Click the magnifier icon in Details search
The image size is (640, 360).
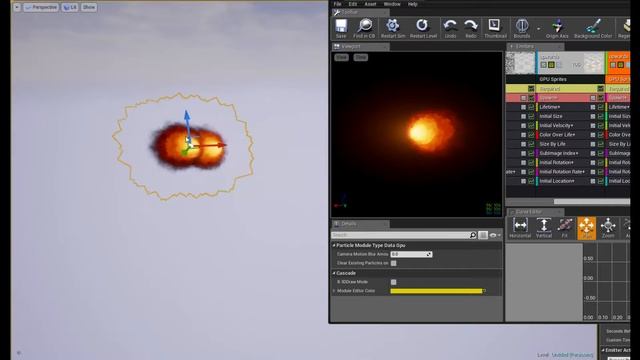click(x=473, y=235)
